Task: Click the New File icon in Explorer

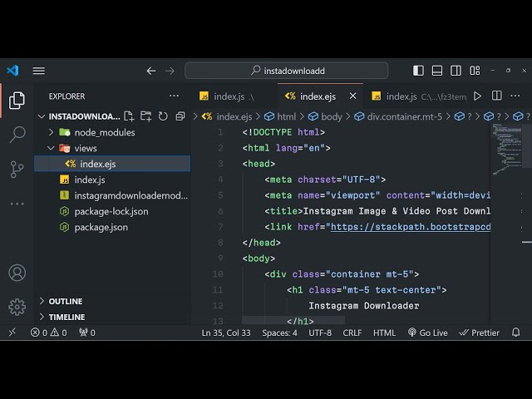Action: click(x=131, y=116)
